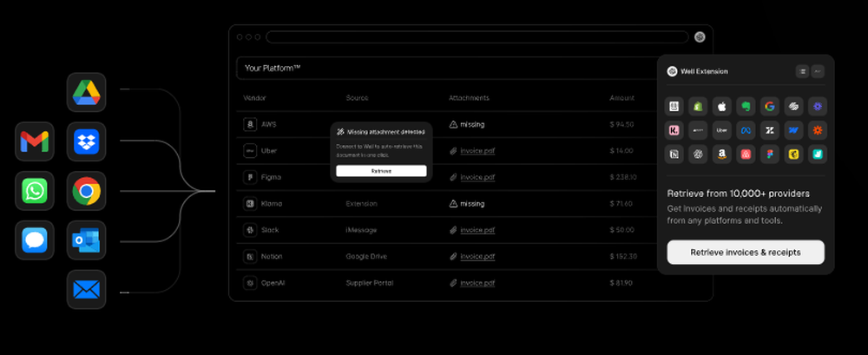The width and height of the screenshot is (868, 355).
Task: Choose the Dropbox source icon
Action: 86,141
